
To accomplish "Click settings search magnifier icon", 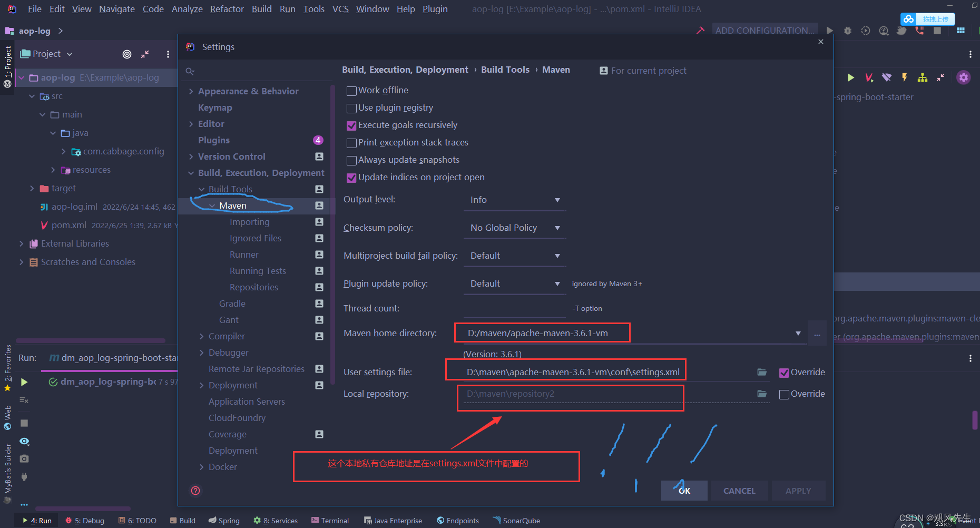I will (x=190, y=71).
